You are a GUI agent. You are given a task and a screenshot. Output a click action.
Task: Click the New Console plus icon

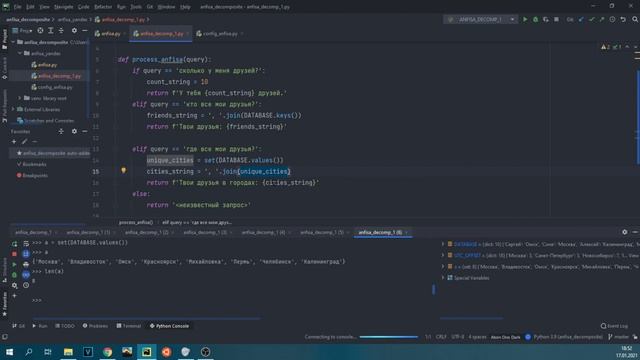click(x=14, y=296)
